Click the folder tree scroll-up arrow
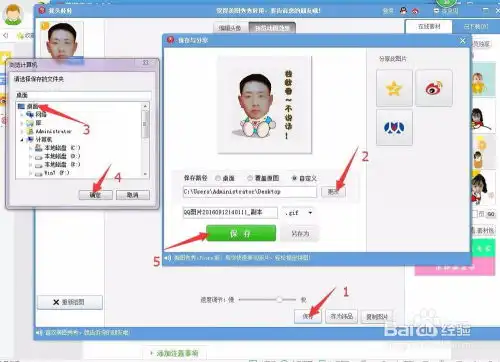500x362 pixels. click(145, 106)
